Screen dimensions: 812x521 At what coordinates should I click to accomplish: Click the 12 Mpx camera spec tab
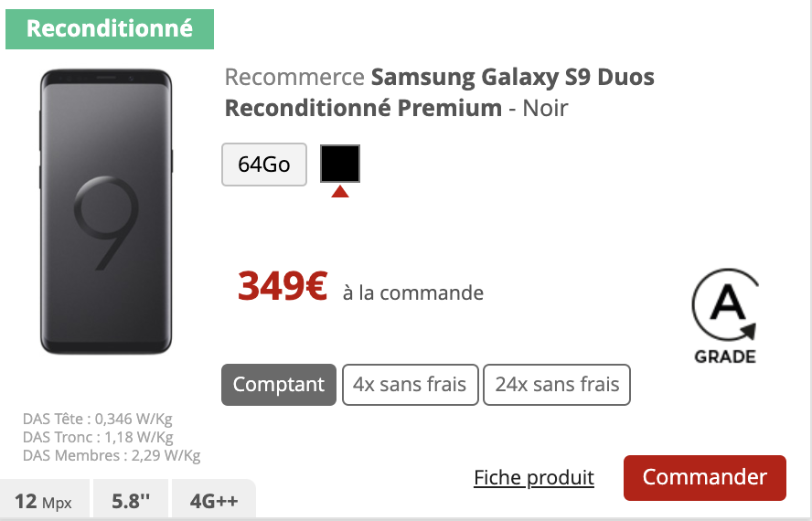point(44,501)
